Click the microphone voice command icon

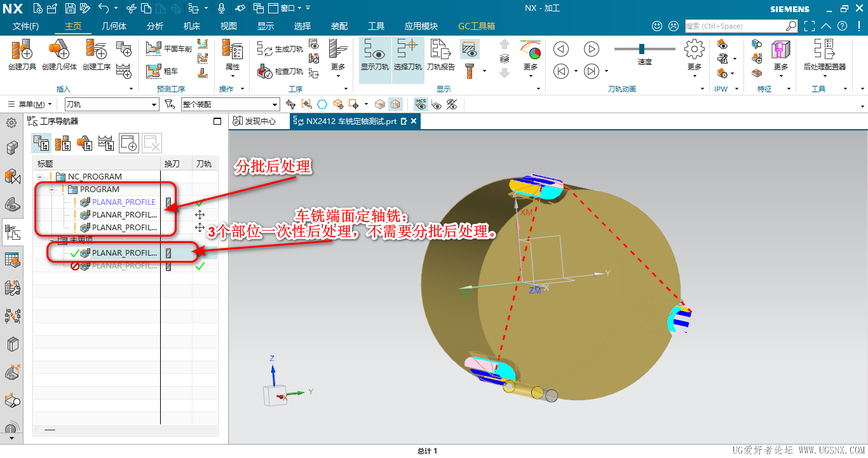tap(222, 8)
